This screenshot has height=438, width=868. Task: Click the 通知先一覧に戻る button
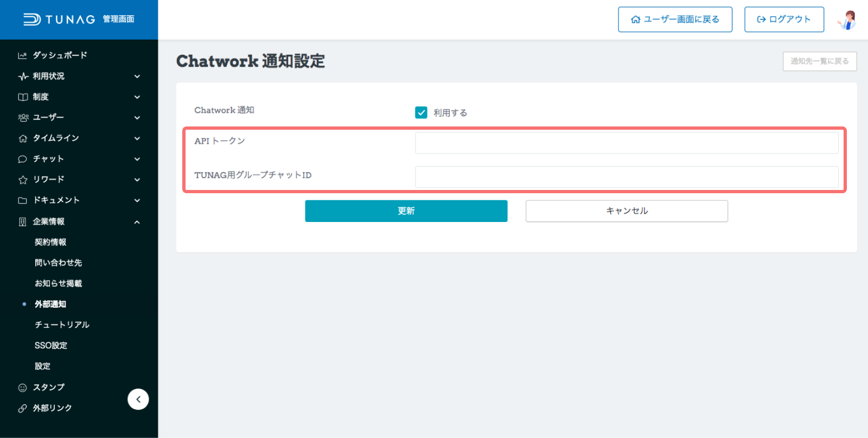820,61
